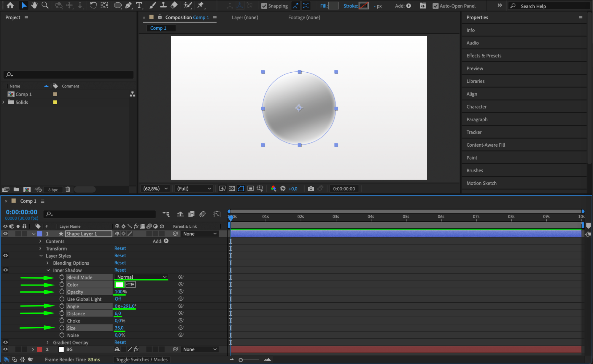Choose the Hand tool
The width and height of the screenshot is (593, 364).
point(34,5)
